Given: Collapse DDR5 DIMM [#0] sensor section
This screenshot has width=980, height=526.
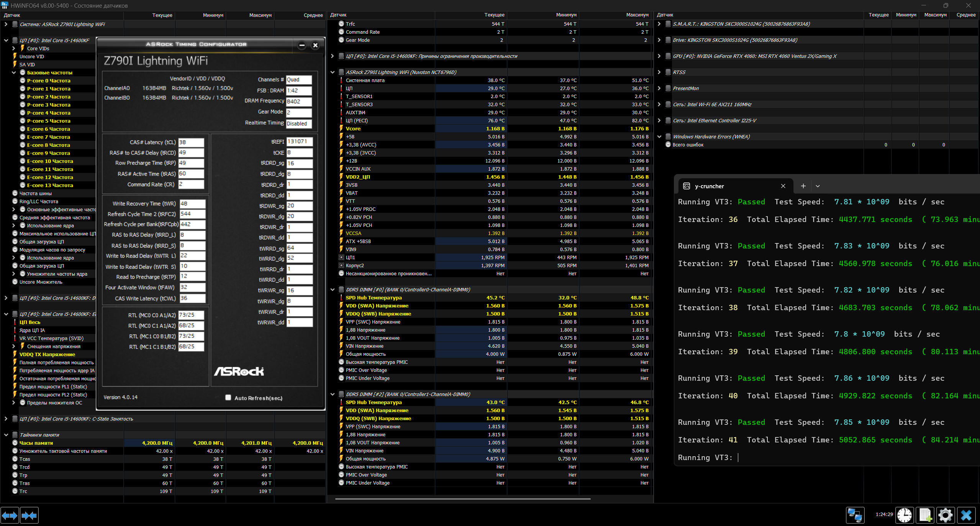Looking at the screenshot, I should click(x=332, y=289).
